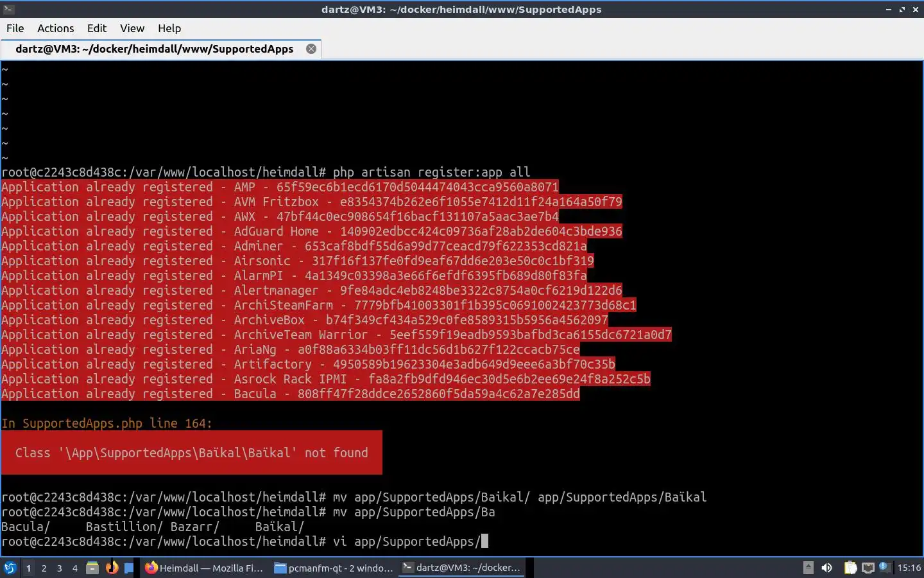Click the Artifactory registered line
This screenshot has width=924, height=578.
(308, 364)
